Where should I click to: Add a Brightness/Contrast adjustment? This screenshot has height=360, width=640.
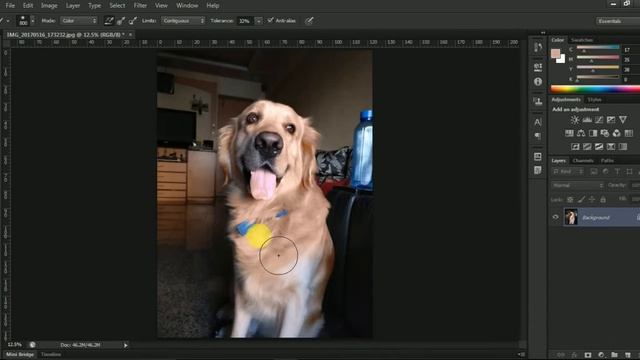575,120
